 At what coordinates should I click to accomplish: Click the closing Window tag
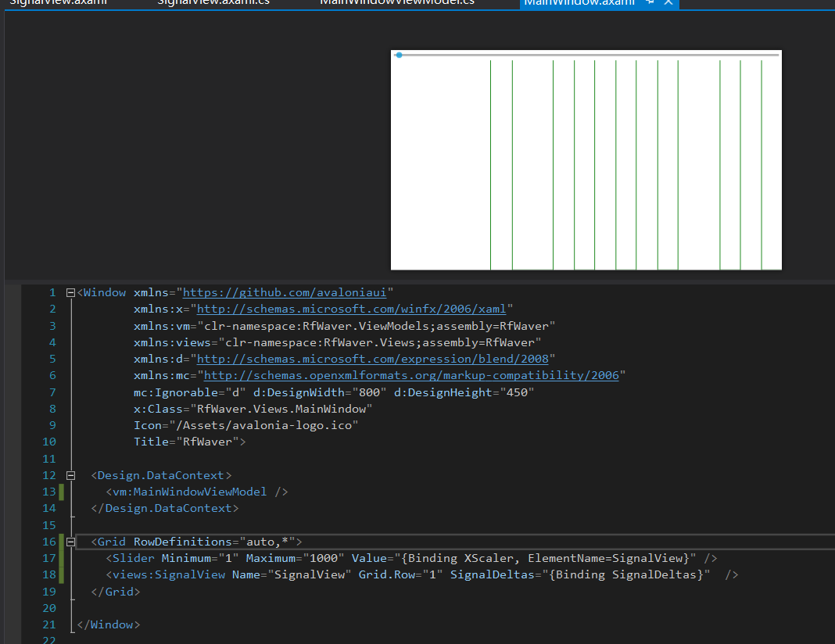click(109, 624)
